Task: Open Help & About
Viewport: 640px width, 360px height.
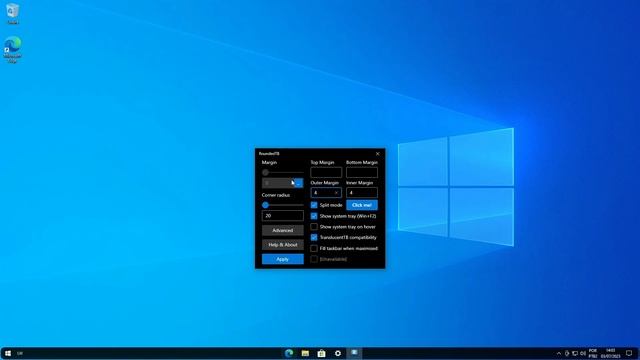Action: (x=282, y=244)
